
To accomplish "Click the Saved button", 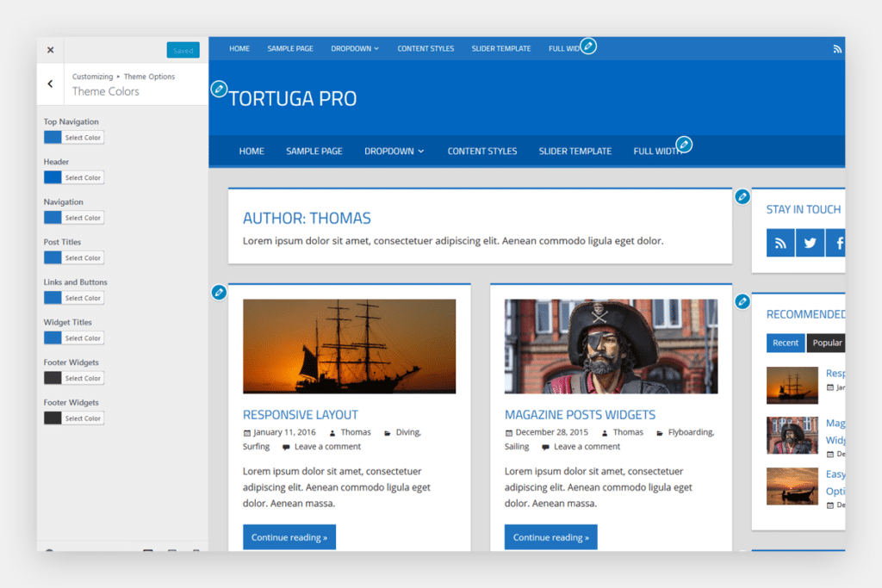I will point(183,50).
